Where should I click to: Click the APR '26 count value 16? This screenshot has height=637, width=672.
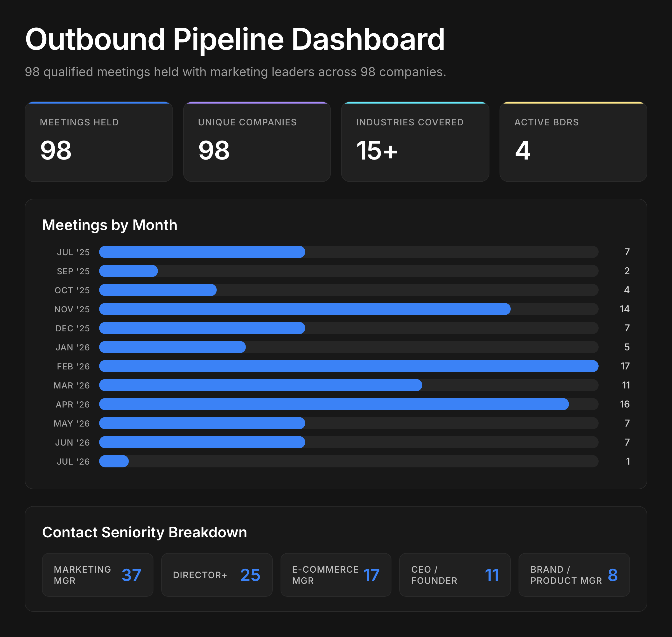point(624,404)
